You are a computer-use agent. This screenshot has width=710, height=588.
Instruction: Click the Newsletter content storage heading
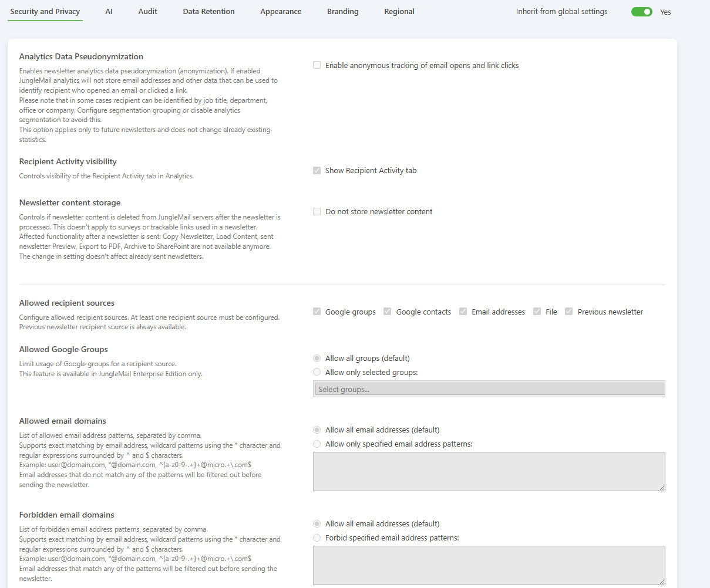point(70,202)
